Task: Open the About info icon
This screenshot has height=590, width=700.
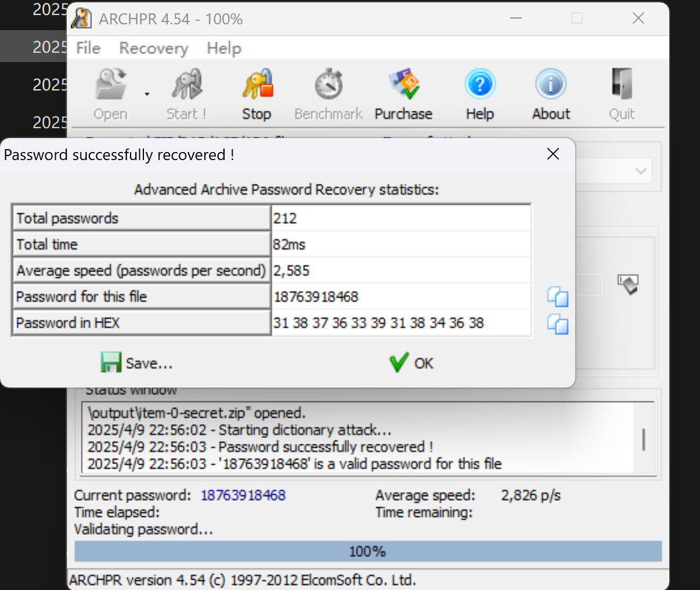Action: (551, 85)
